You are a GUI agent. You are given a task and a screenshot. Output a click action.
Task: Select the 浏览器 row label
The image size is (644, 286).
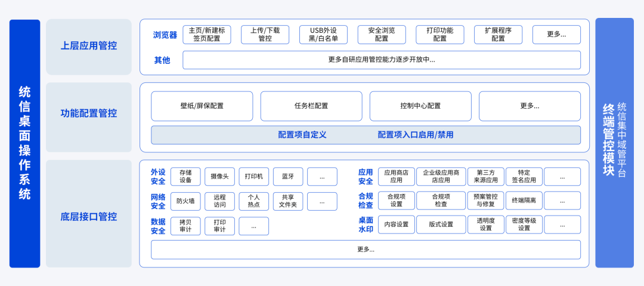(x=165, y=35)
